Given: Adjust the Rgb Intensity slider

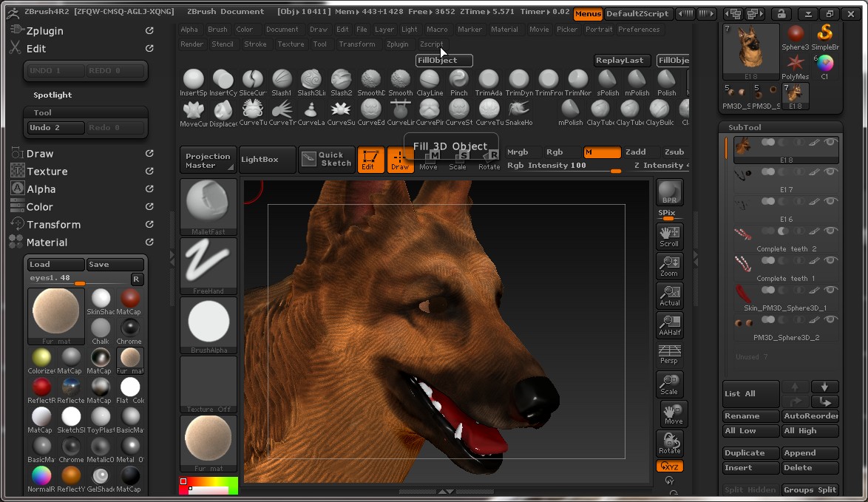Looking at the screenshot, I should point(564,166).
